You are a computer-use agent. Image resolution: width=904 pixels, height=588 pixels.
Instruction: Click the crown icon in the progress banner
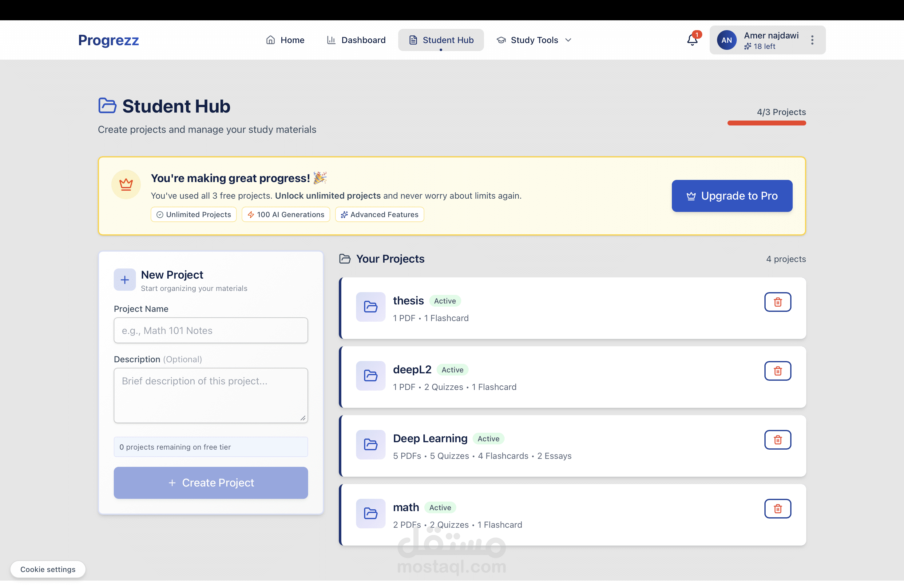[126, 184]
